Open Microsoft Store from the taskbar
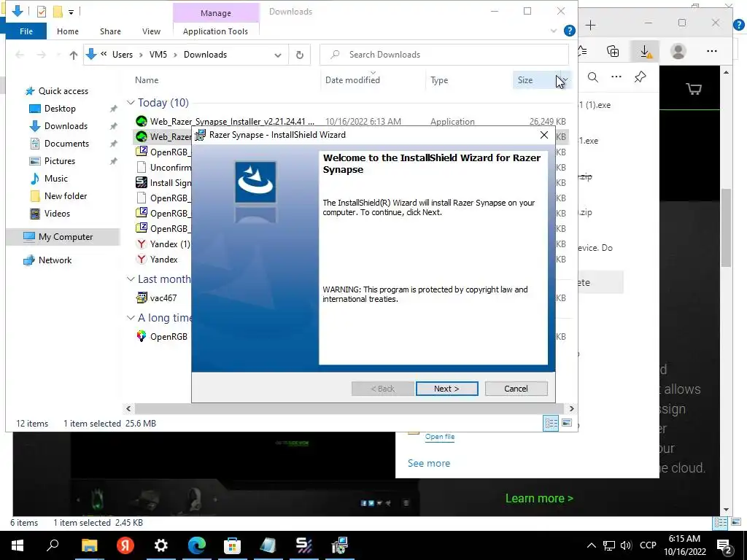The width and height of the screenshot is (747, 560). (232, 545)
